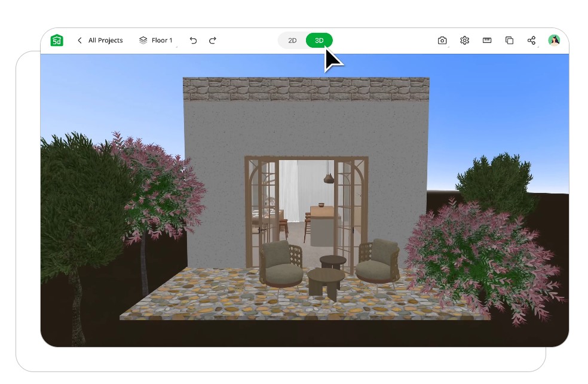Open the user profile avatar menu
This screenshot has height=384, width=588.
click(x=554, y=41)
